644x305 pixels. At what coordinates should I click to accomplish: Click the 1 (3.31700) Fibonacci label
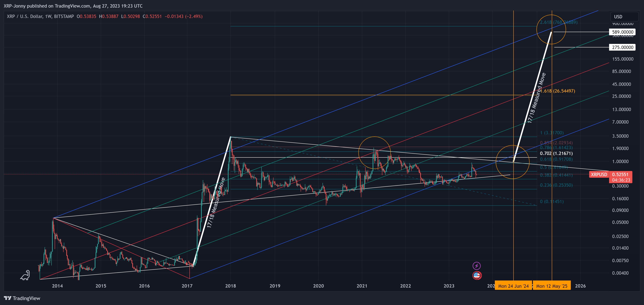(x=552, y=133)
